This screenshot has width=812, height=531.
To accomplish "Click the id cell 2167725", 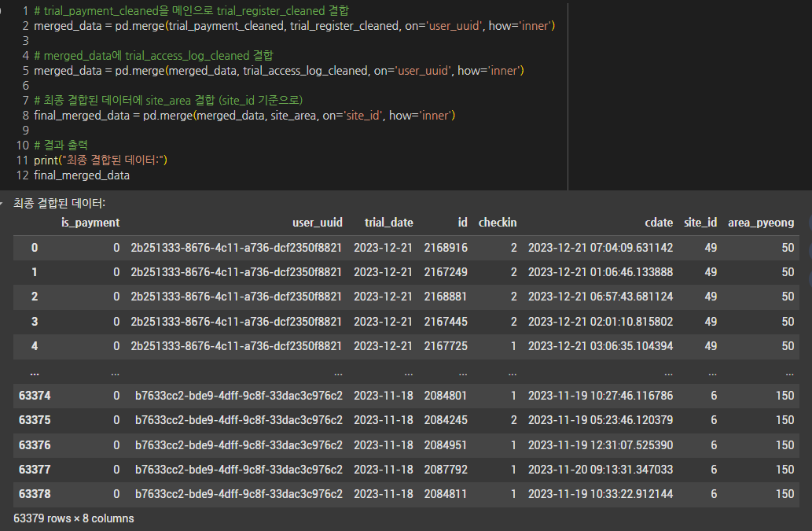I will click(x=446, y=346).
